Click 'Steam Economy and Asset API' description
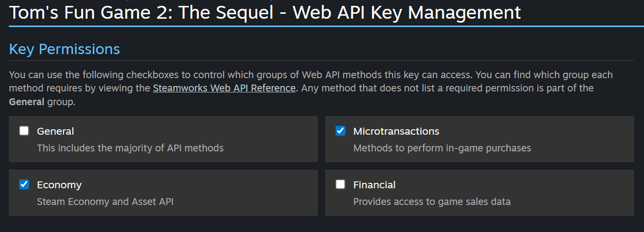Screen dimensions: 644x232 click(105, 202)
